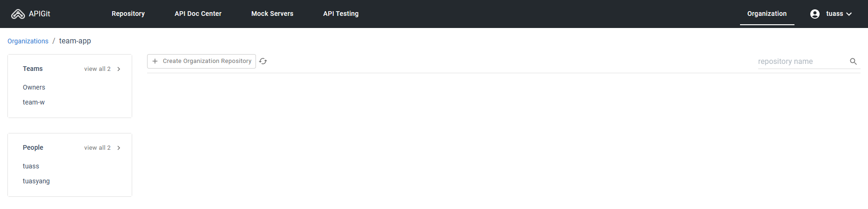Image resolution: width=868 pixels, height=209 pixels.
Task: Go to API Doc Center
Action: [198, 14]
